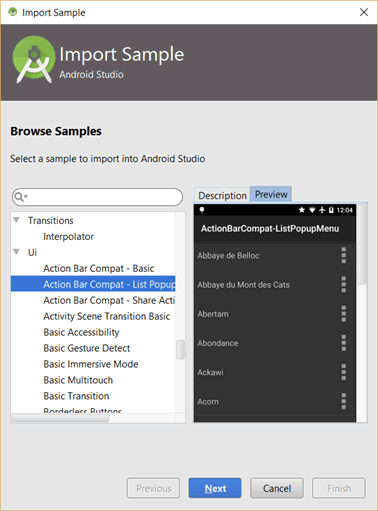Focus the sample search field
The image size is (378, 511).
[x=97, y=197]
